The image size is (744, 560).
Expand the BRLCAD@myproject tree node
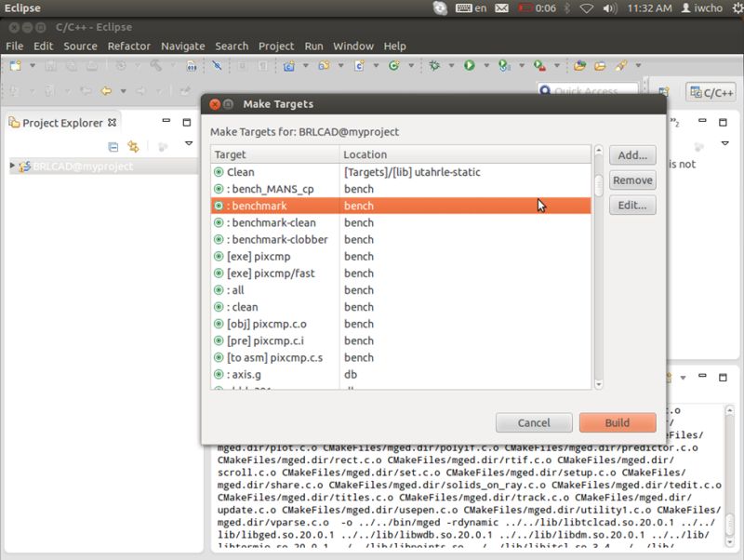click(13, 165)
